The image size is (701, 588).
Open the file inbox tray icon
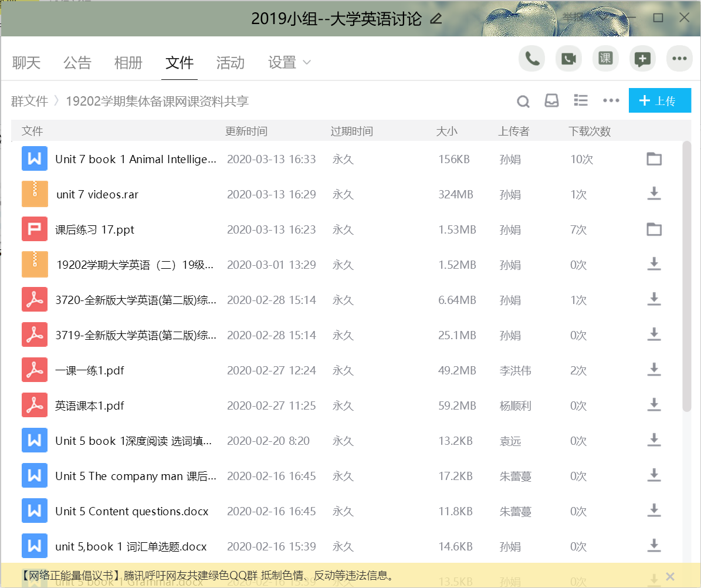[x=551, y=101]
